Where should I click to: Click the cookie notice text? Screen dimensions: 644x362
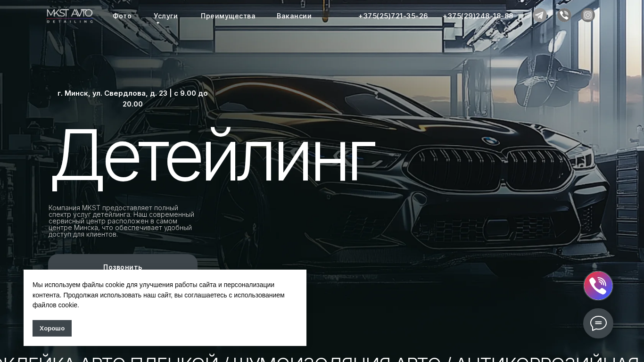pyautogui.click(x=158, y=295)
